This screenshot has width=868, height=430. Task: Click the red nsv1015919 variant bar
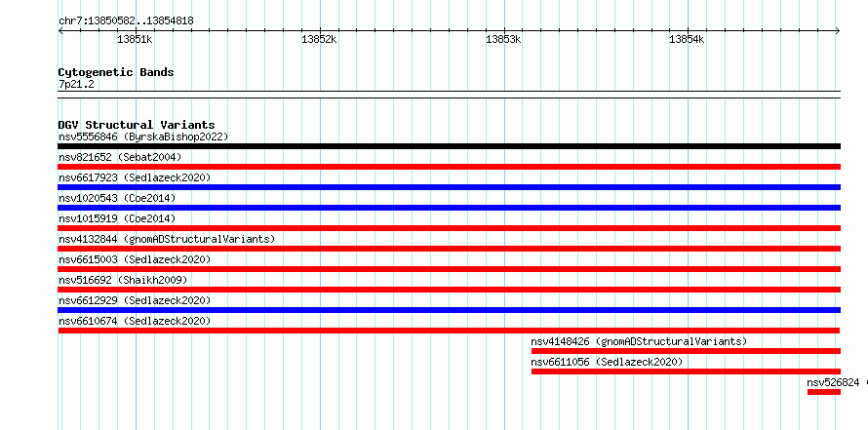click(449, 228)
